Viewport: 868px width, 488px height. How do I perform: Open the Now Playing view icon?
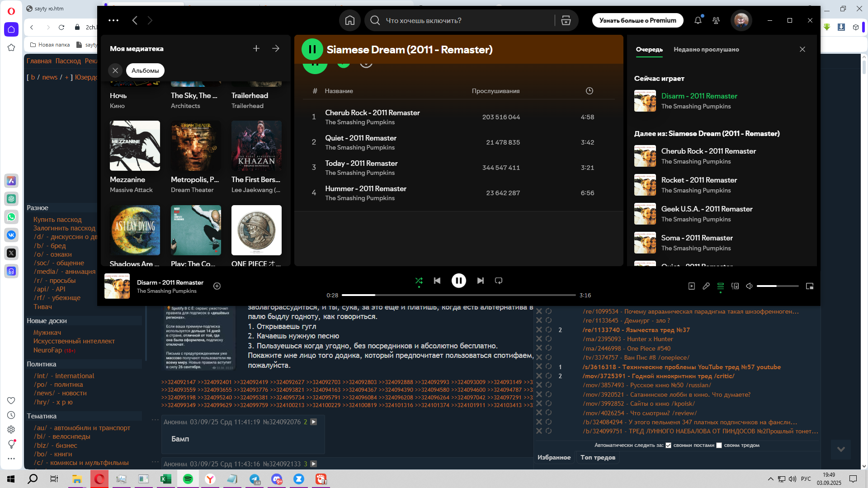[x=692, y=286]
